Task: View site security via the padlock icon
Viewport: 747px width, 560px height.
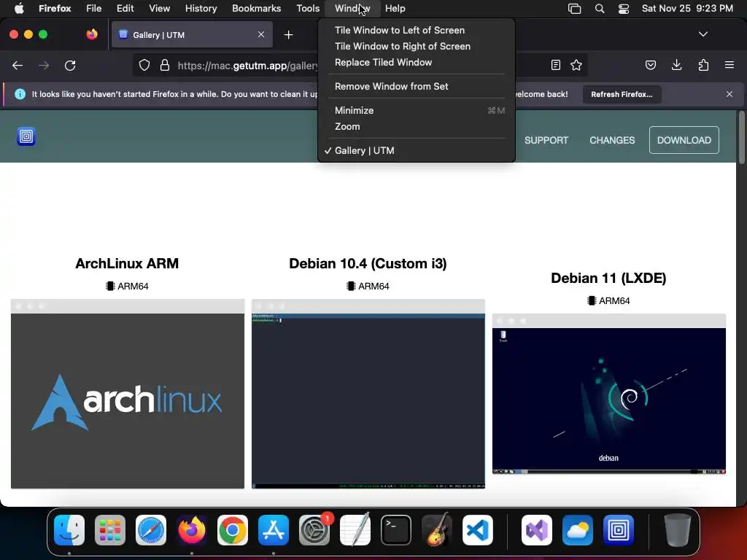Action: tap(165, 65)
